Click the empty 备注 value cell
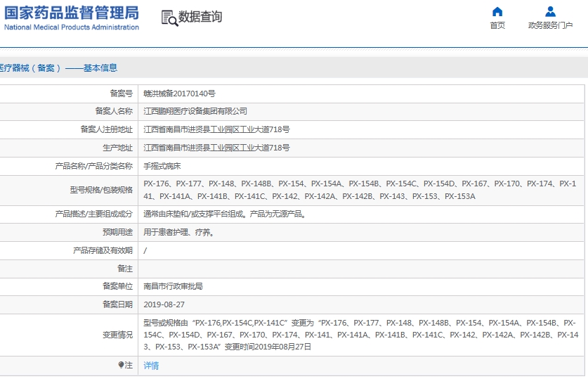This screenshot has width=588, height=379. point(361,269)
